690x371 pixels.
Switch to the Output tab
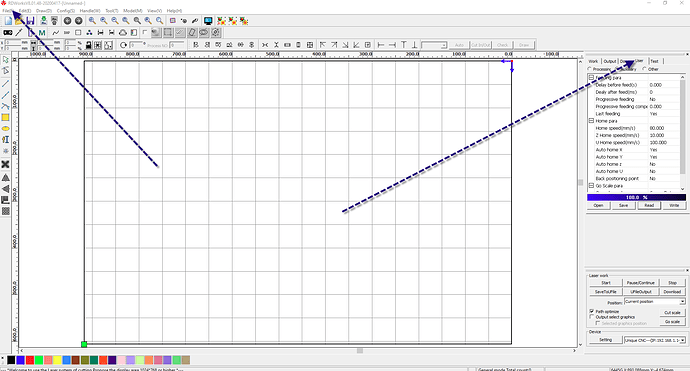(609, 61)
